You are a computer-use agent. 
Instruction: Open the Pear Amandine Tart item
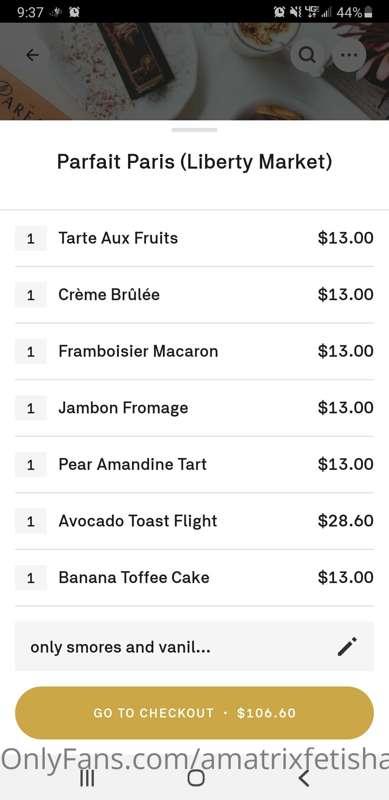pyautogui.click(x=194, y=464)
